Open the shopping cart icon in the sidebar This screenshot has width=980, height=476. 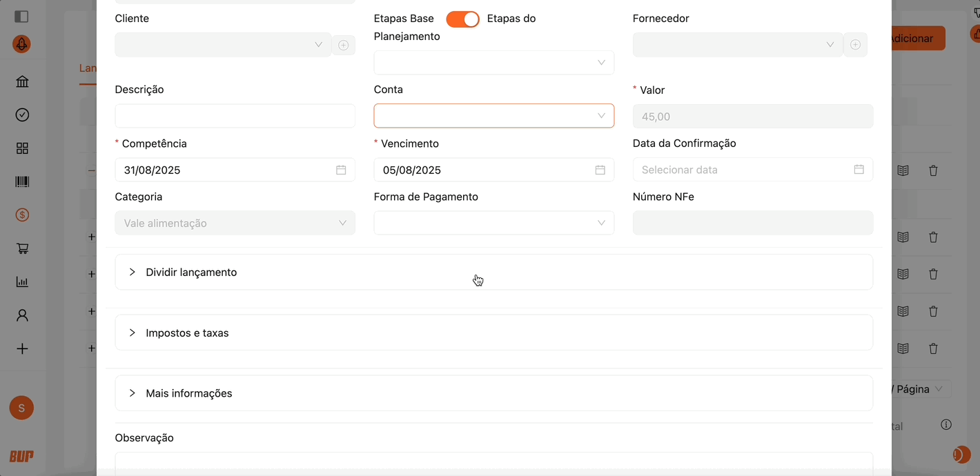pyautogui.click(x=22, y=248)
